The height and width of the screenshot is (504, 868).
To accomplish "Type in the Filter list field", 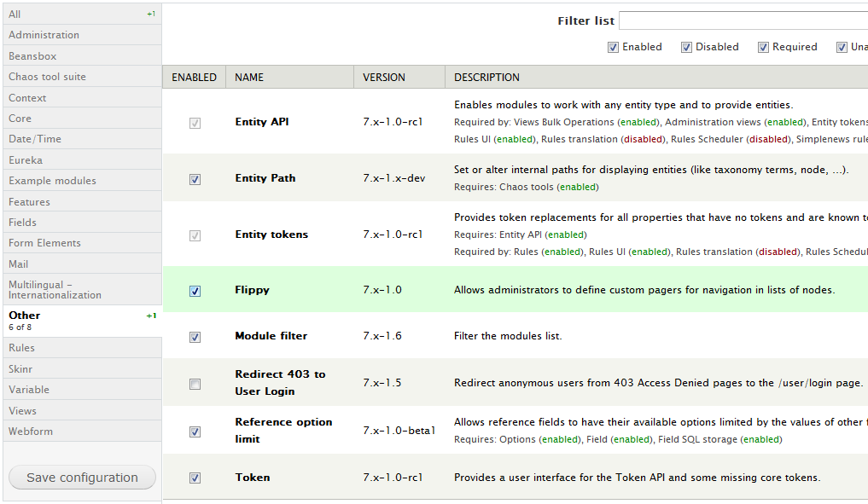I will click(x=743, y=20).
